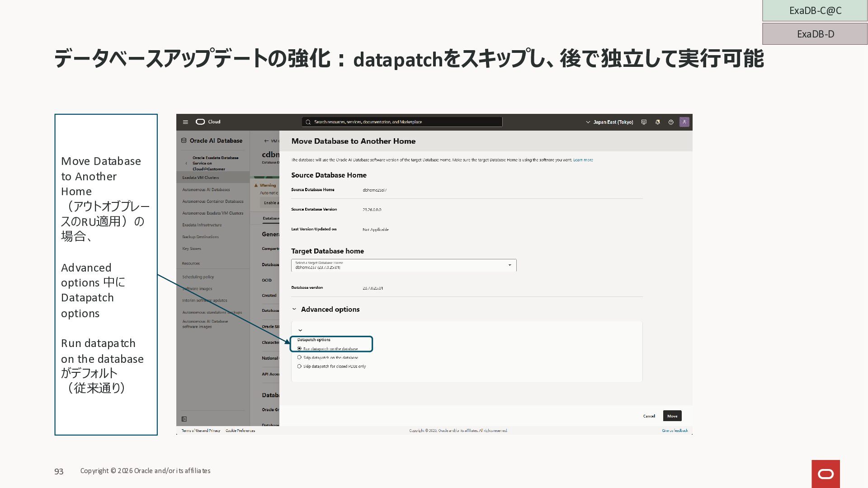Collapse the sidebar using bottom-left icon
Viewport: 868px width, 488px height.
pos(184,419)
